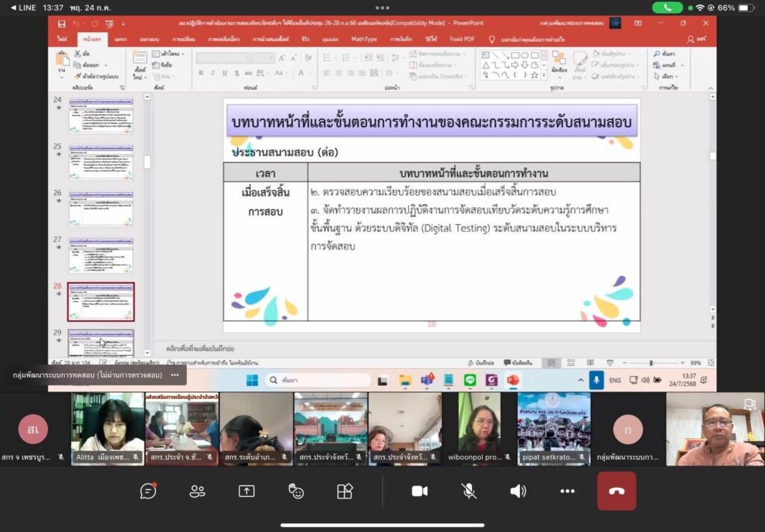
Task: Open the Foxit PDF ribbon tab
Action: click(x=461, y=39)
